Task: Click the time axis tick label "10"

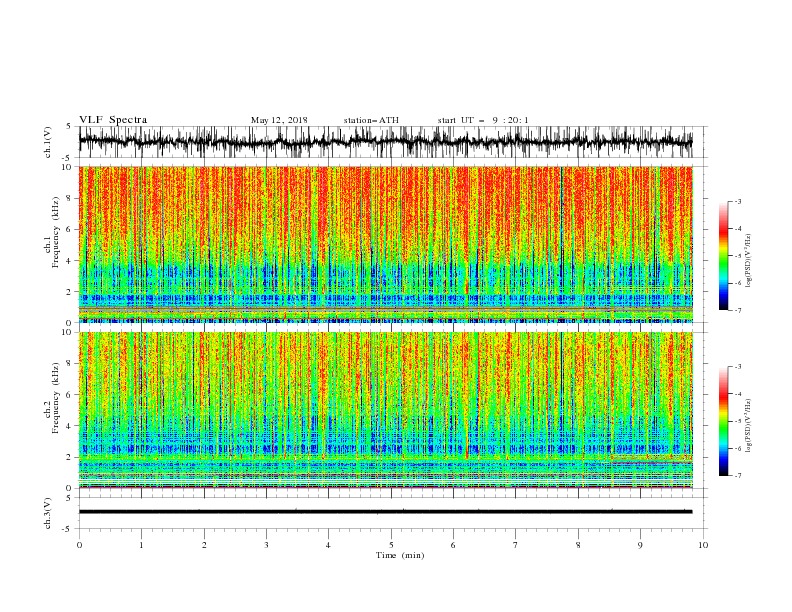Action: point(703,545)
